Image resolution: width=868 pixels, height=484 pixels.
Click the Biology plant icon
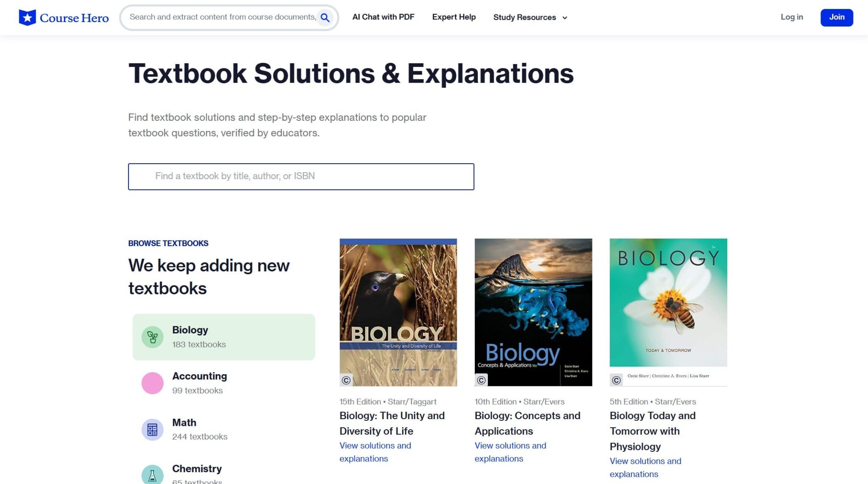[152, 337]
